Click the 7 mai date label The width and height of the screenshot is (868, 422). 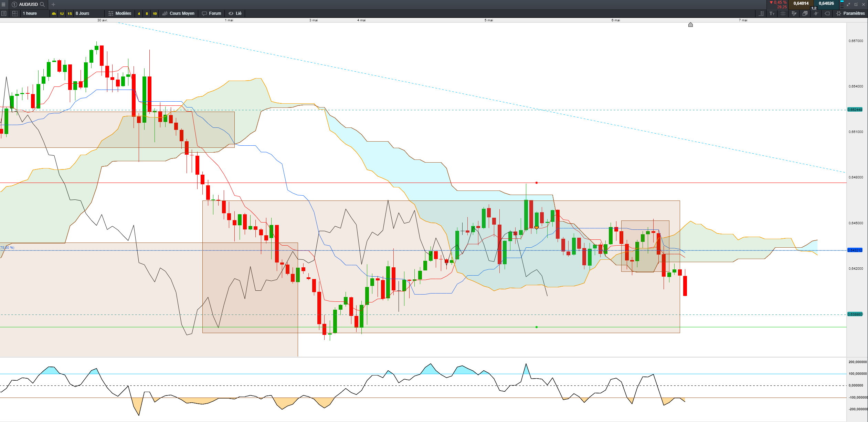(743, 20)
